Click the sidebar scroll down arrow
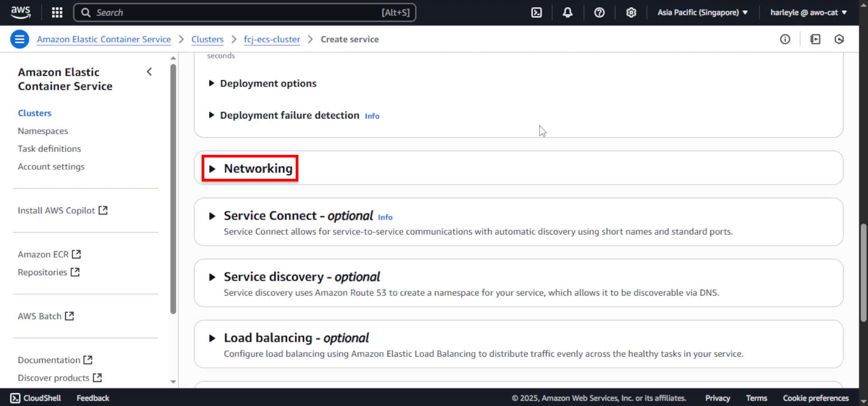The height and width of the screenshot is (406, 868). click(x=173, y=382)
